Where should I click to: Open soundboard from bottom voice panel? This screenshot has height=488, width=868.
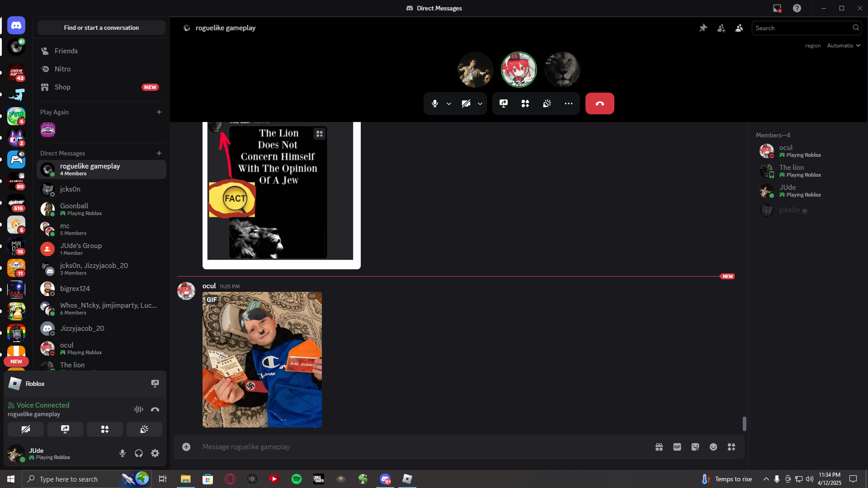144,429
